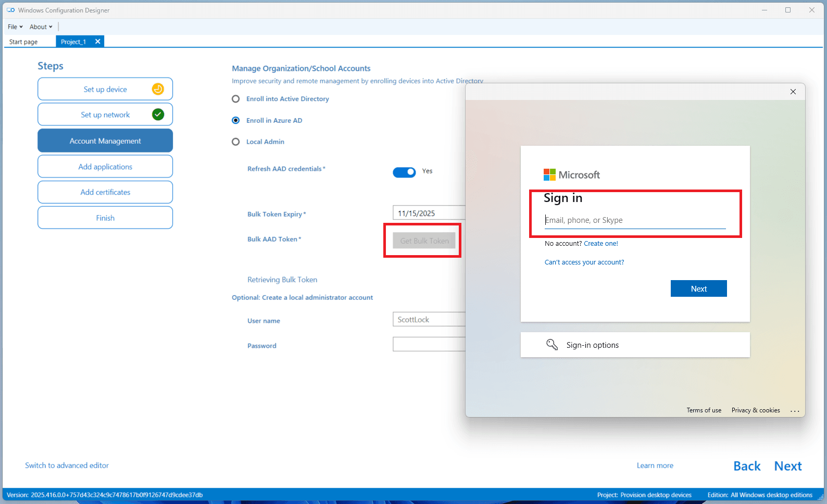Close the Project_1 tab with X icon
The image size is (827, 504).
pos(97,42)
